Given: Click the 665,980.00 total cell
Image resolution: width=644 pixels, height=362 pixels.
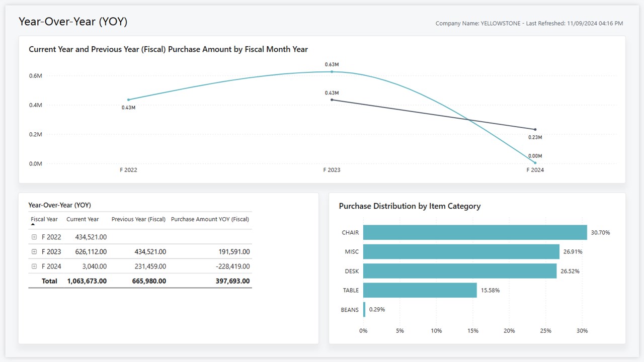Looking at the screenshot, I should [149, 281].
